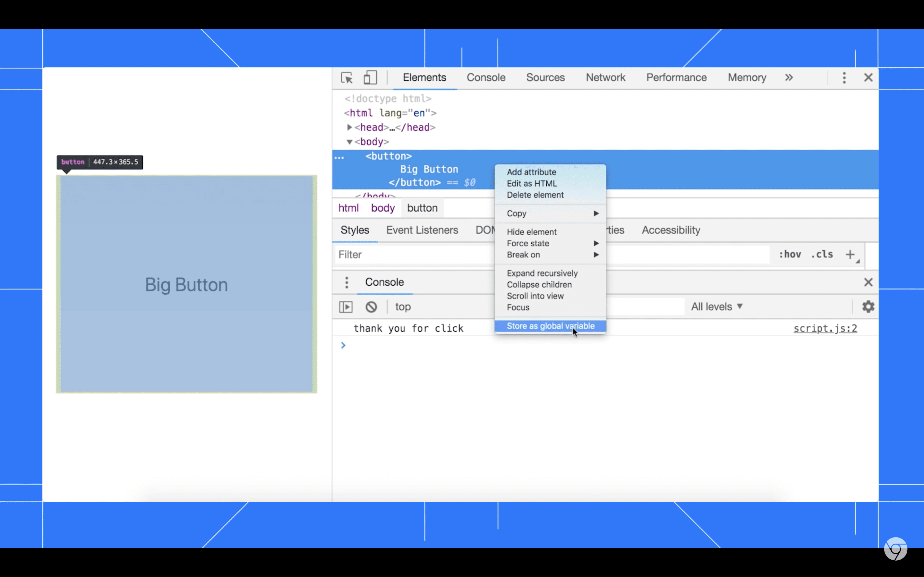Click the execute console input icon
Image resolution: width=924 pixels, height=577 pixels.
coord(346,306)
